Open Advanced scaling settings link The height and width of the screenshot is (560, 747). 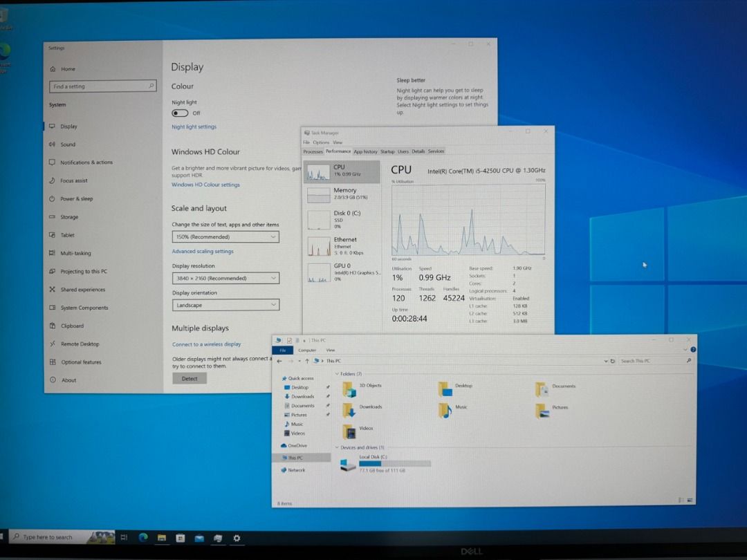(x=203, y=252)
